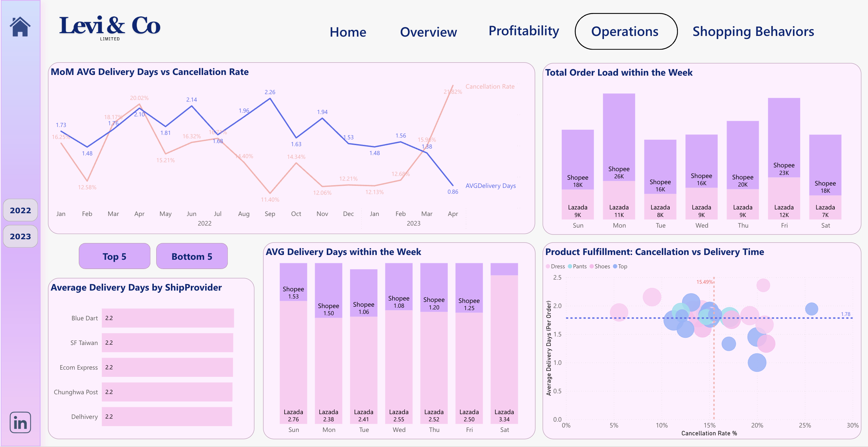Switch to the Overview tab
This screenshot has height=447, width=868.
(428, 32)
